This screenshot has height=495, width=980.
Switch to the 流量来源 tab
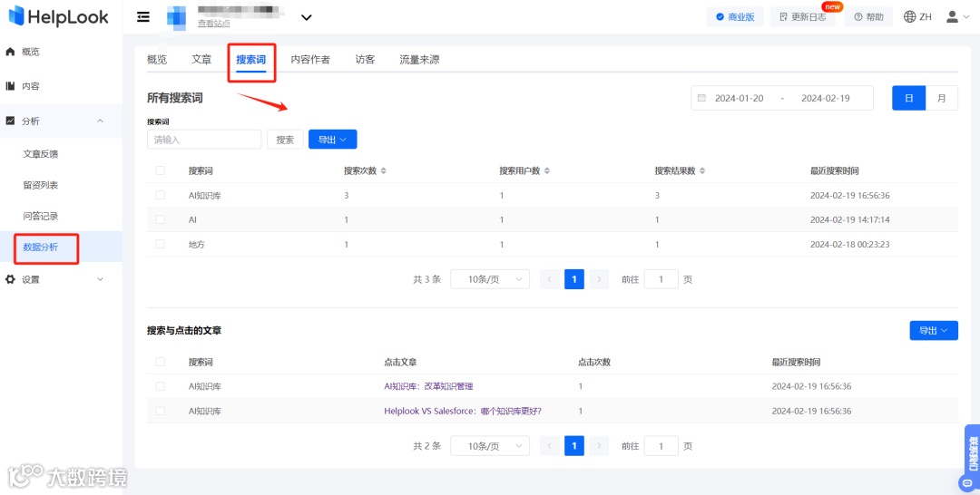[419, 60]
